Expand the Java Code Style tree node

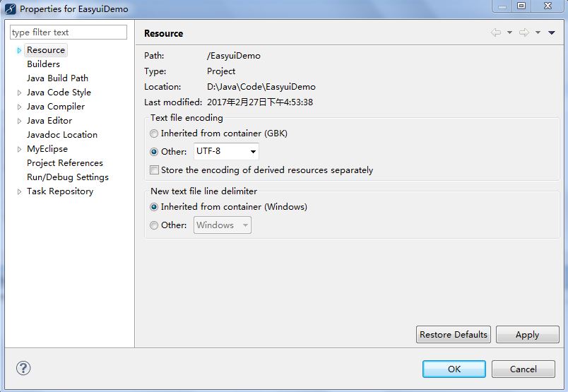click(x=19, y=93)
